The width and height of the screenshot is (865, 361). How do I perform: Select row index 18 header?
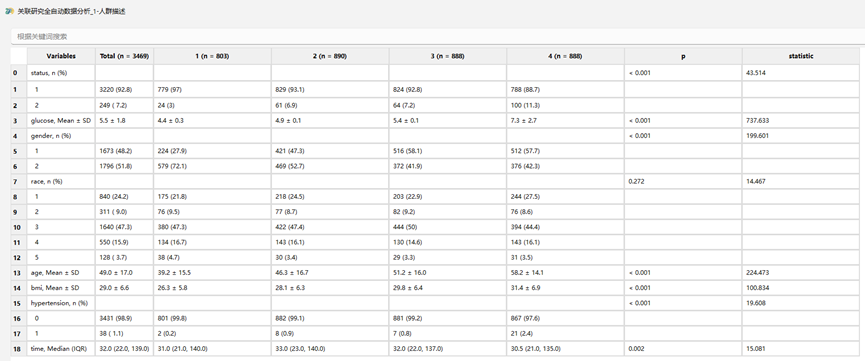pos(18,349)
